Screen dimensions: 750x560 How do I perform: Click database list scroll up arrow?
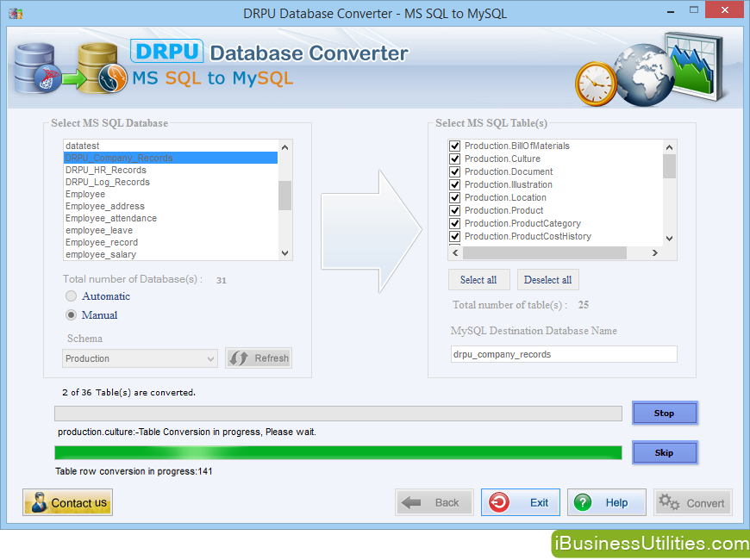285,147
